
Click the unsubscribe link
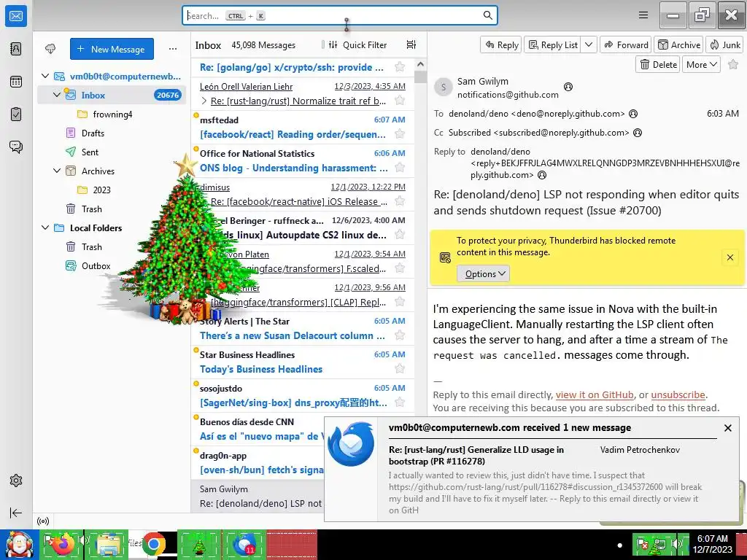678,394
